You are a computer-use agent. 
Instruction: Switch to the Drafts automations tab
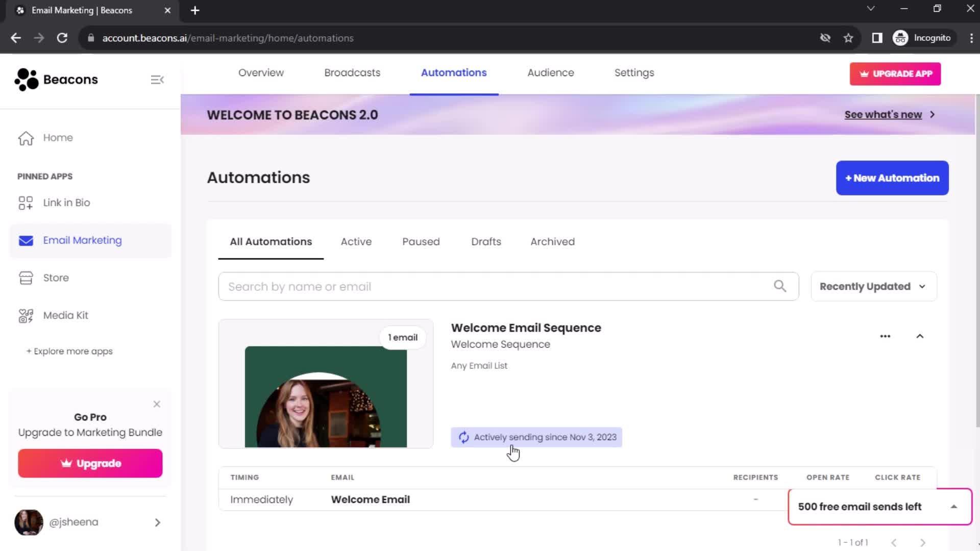tap(486, 241)
